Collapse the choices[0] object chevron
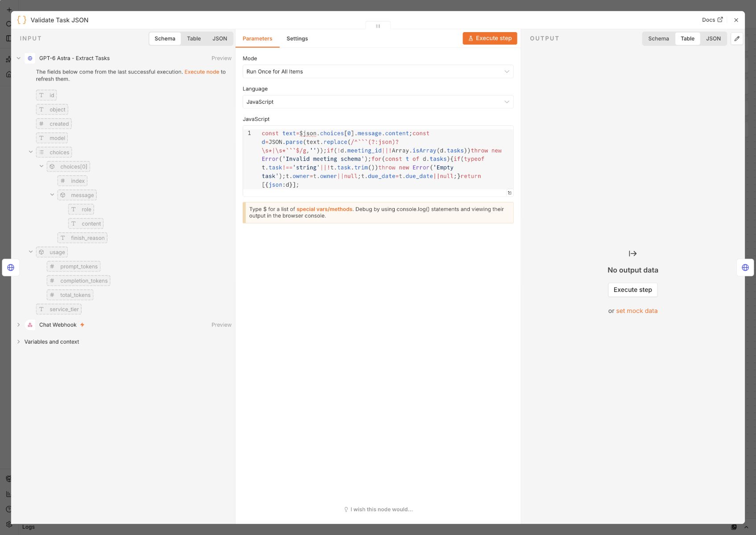The height and width of the screenshot is (535, 756). click(x=41, y=166)
